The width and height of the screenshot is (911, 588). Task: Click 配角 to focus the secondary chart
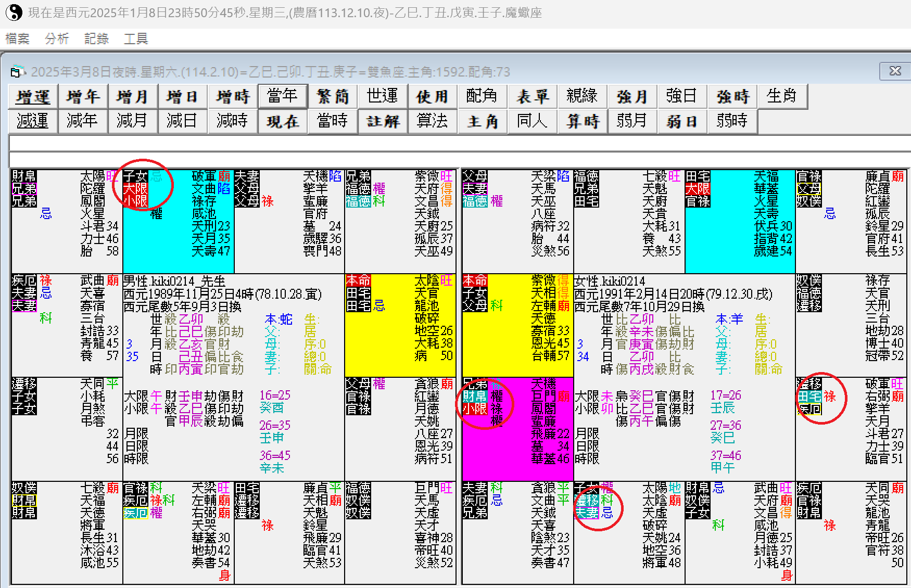(x=482, y=96)
